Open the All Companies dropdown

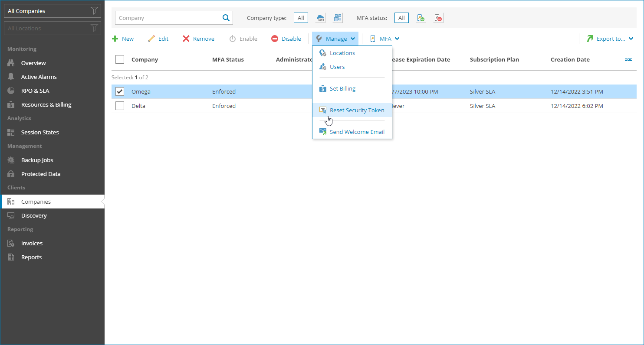53,11
